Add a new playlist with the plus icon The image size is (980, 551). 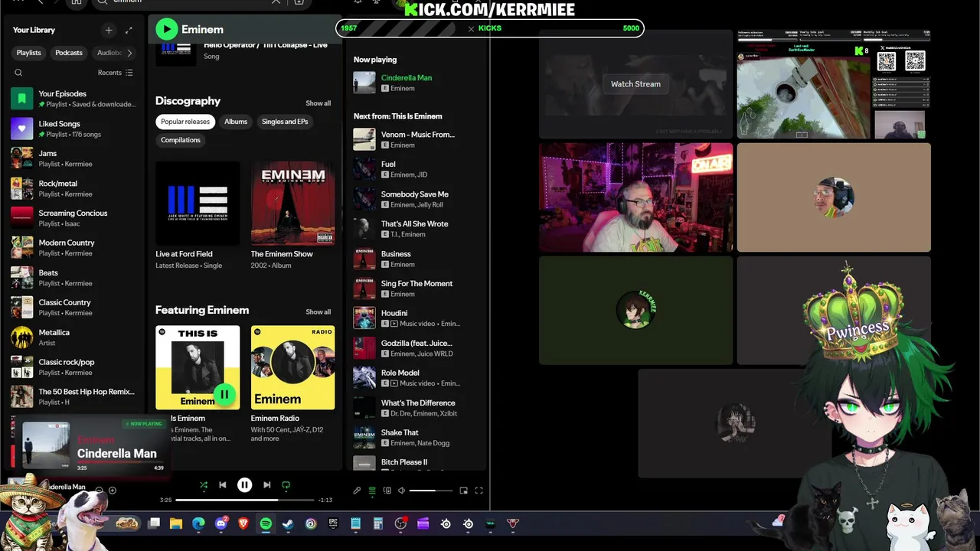(x=109, y=30)
